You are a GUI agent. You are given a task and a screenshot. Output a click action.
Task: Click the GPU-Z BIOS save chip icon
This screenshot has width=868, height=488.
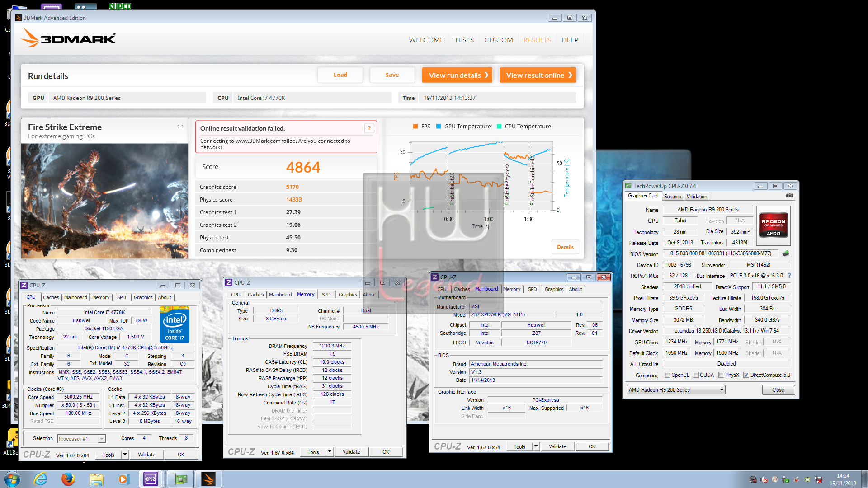[786, 253]
